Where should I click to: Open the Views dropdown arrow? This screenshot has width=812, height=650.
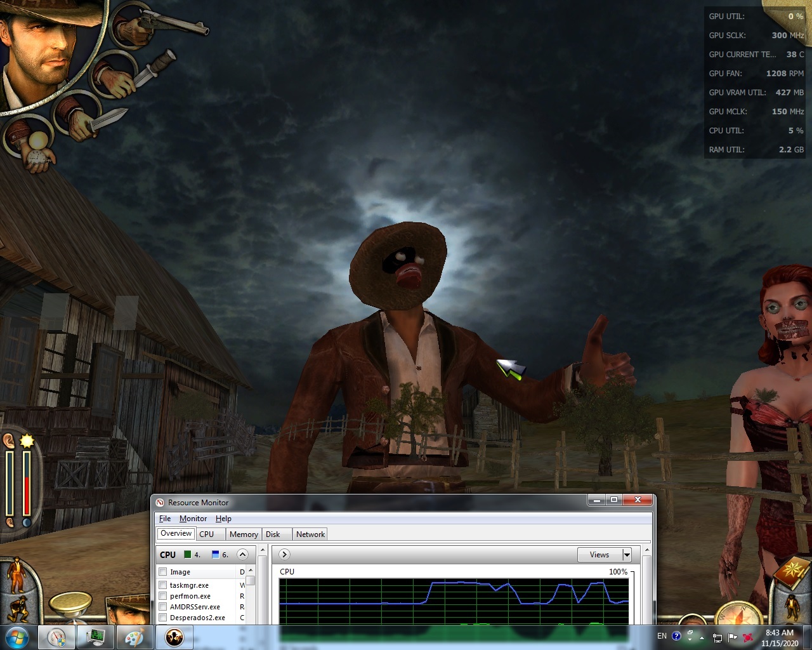(x=627, y=555)
